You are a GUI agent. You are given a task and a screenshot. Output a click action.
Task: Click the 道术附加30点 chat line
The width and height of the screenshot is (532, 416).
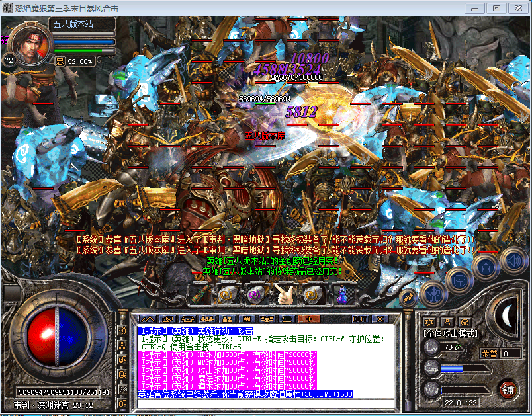coord(228,386)
